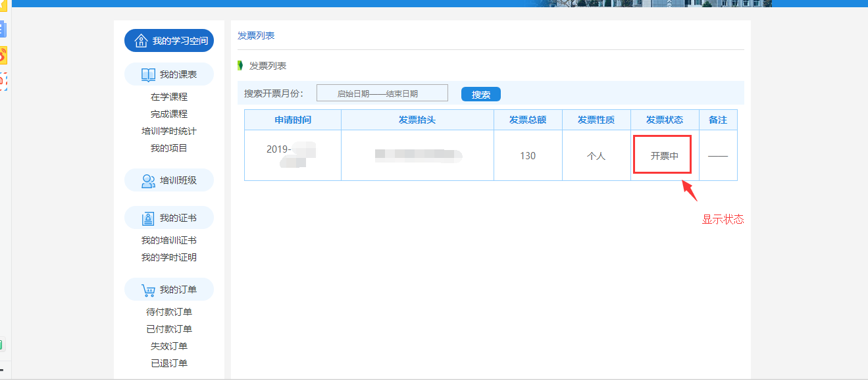Image resolution: width=868 pixels, height=381 pixels.
Task: Click the 发票状态 column header
Action: pos(665,120)
